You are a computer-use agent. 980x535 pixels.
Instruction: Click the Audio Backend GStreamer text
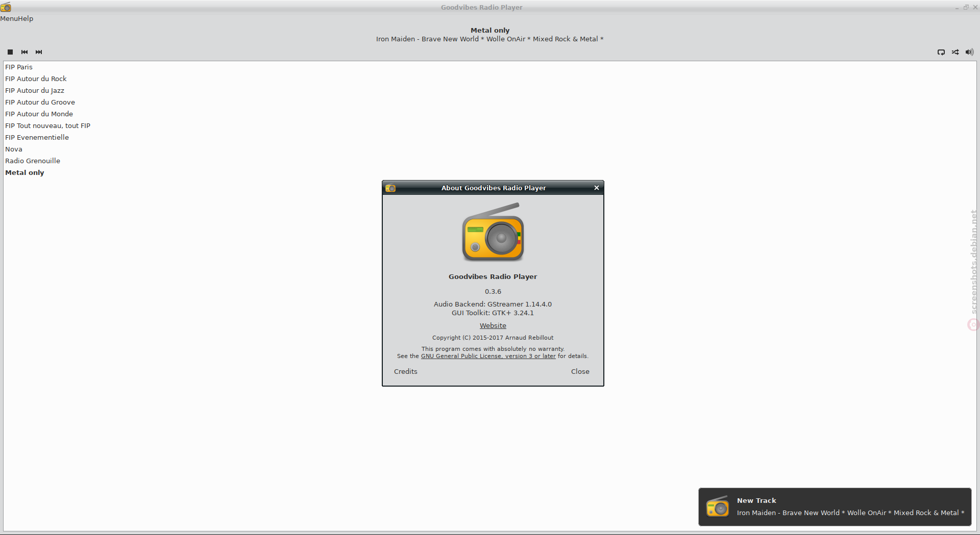tap(493, 304)
